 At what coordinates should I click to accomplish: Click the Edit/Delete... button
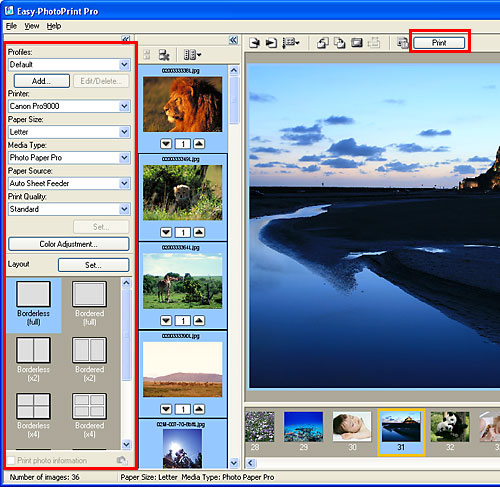(x=101, y=81)
